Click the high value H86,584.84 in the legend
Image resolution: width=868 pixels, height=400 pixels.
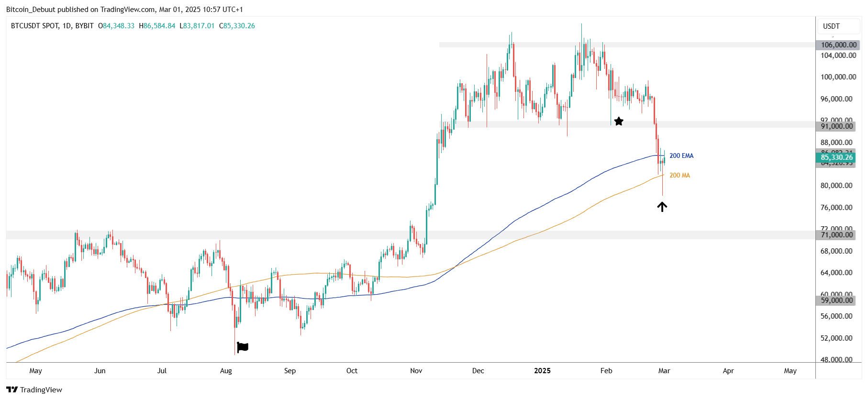click(157, 26)
